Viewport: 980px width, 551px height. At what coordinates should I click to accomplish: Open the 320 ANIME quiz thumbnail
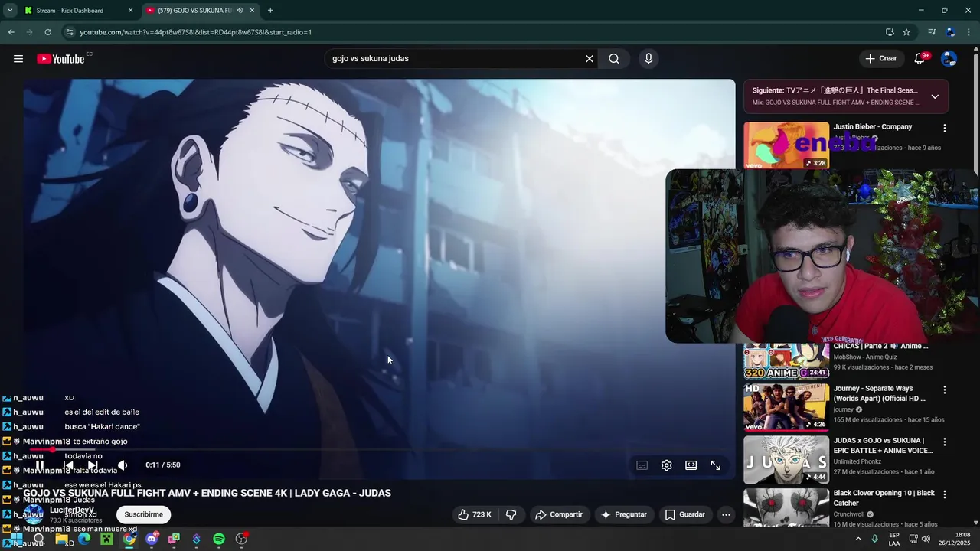[786, 361]
